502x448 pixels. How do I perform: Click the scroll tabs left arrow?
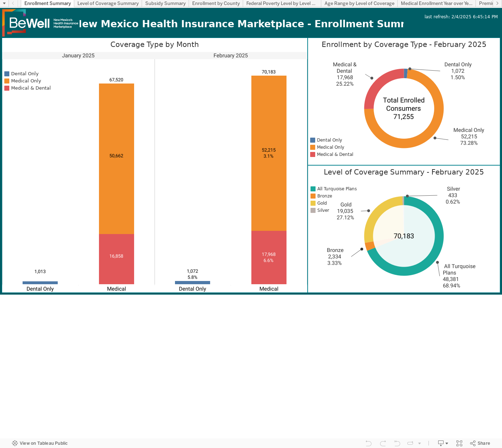tap(13, 4)
